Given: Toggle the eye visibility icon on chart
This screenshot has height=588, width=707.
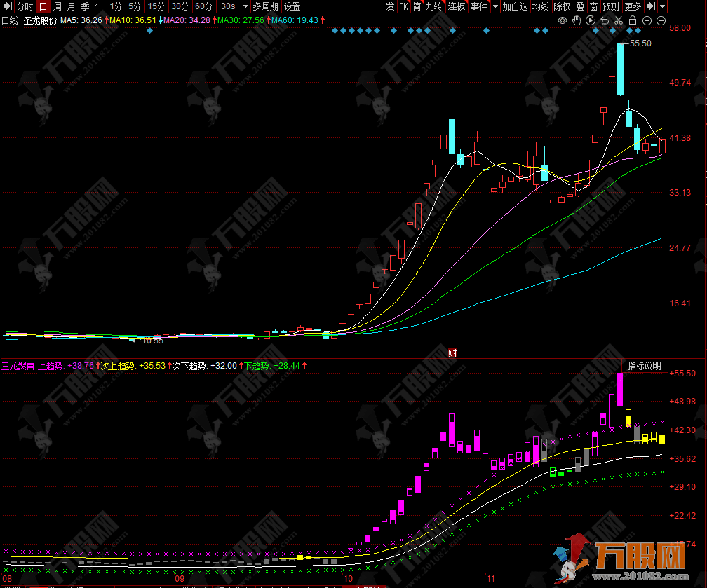Looking at the screenshot, I should pos(563,20).
